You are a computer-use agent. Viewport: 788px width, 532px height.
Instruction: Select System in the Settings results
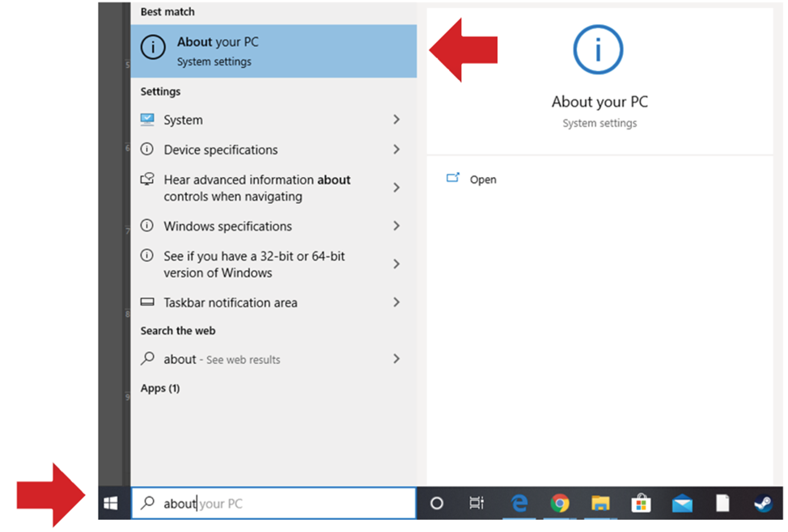[x=274, y=120]
